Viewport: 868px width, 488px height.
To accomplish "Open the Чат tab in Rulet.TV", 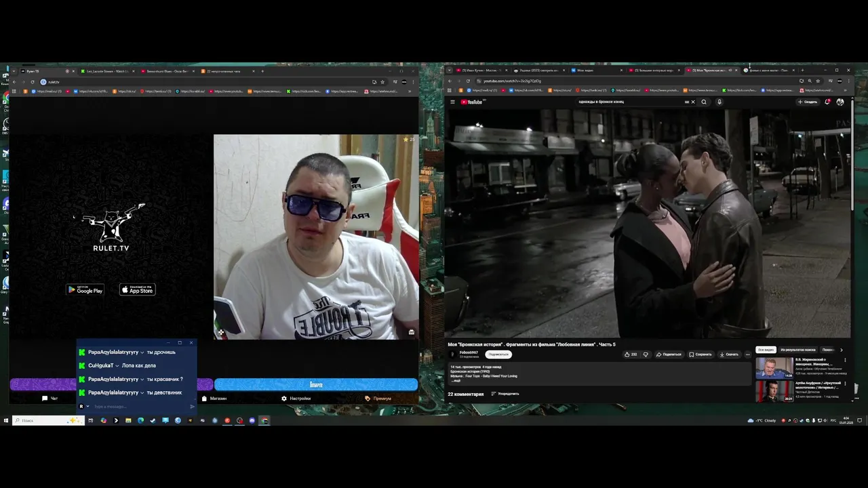I will pos(50,399).
